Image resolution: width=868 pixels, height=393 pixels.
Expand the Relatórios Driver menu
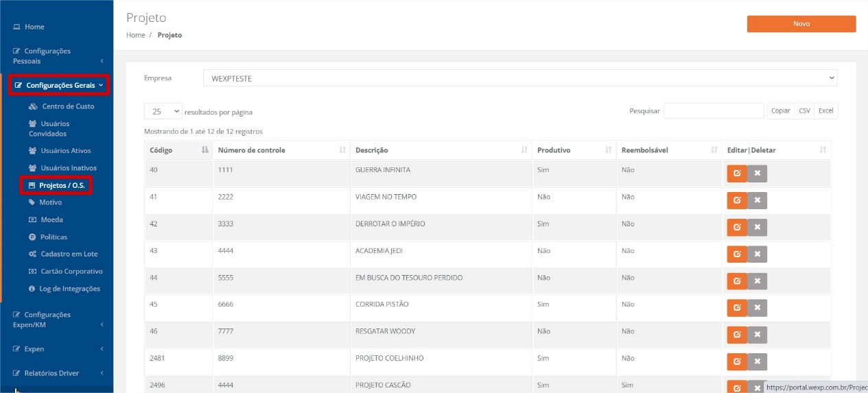(x=57, y=373)
